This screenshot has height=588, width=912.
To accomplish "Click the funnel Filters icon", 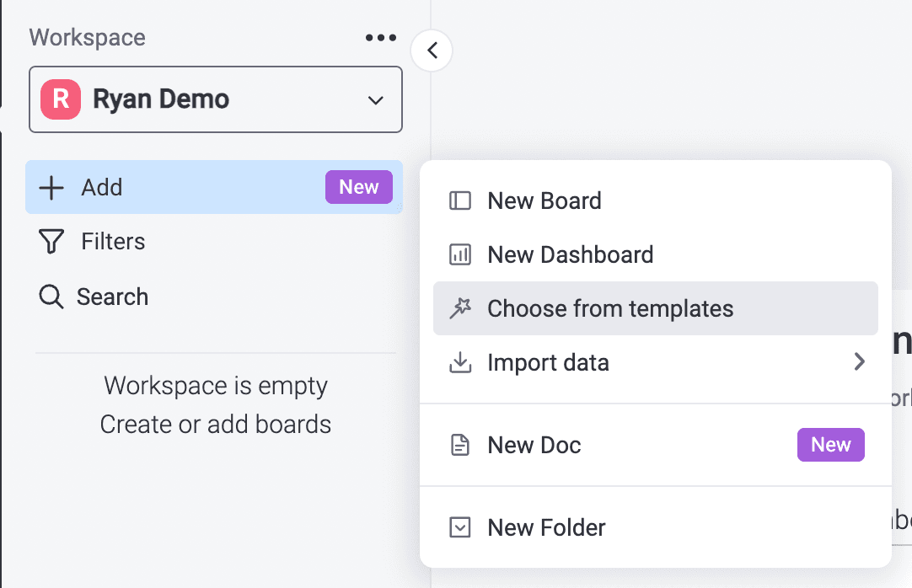I will coord(51,242).
